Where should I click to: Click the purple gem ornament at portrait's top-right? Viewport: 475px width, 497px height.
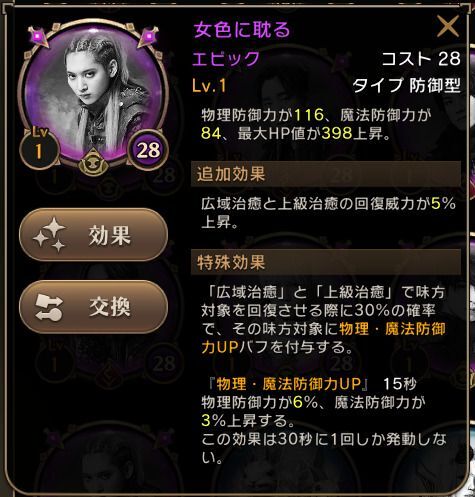[x=147, y=36]
